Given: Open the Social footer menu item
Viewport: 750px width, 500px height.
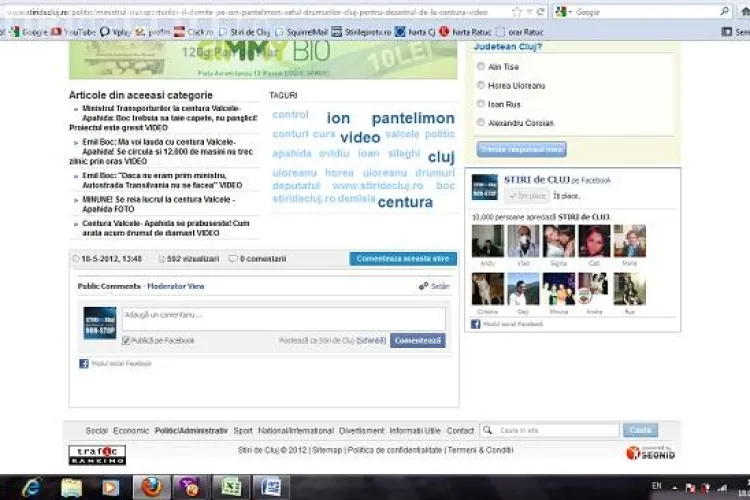Looking at the screenshot, I should (x=97, y=431).
